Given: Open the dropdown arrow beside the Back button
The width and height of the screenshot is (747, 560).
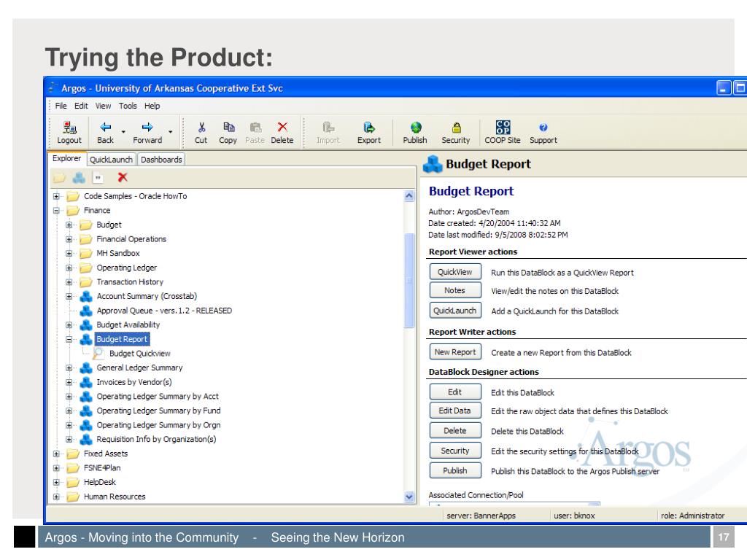Looking at the screenshot, I should [x=123, y=132].
